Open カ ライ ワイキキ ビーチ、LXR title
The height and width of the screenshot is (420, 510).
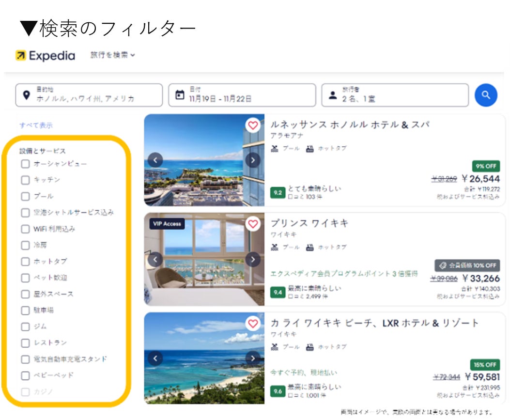pyautogui.click(x=375, y=323)
